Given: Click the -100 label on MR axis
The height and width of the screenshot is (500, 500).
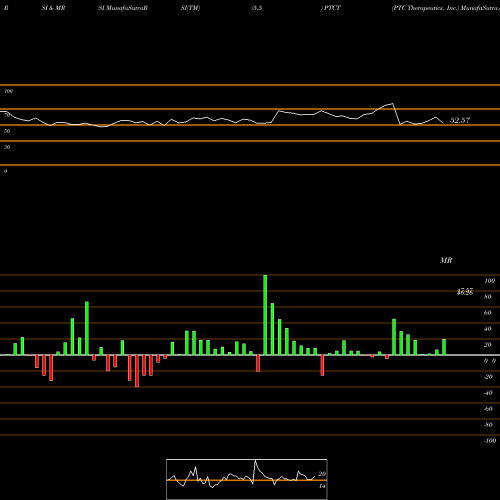Looking at the screenshot, I should click(490, 441).
